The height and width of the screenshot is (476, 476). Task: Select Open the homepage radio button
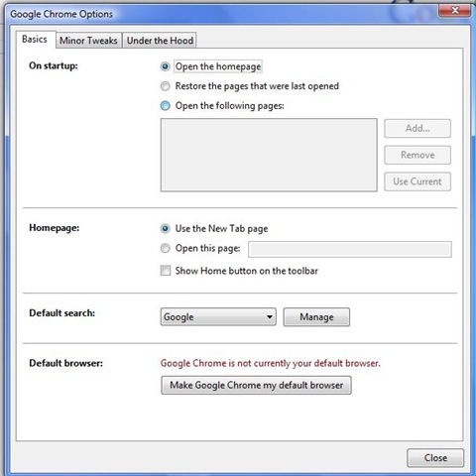click(x=165, y=66)
